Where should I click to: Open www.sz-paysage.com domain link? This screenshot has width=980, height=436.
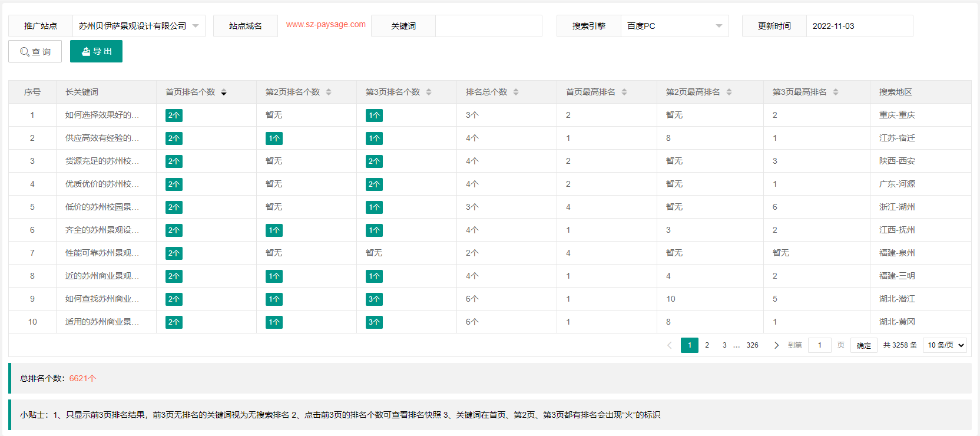[326, 24]
